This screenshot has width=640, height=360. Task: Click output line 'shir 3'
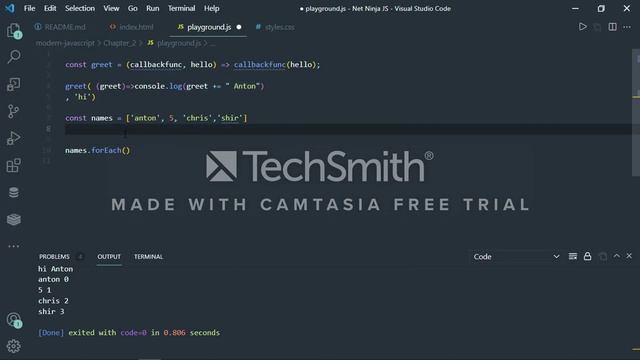(x=51, y=311)
